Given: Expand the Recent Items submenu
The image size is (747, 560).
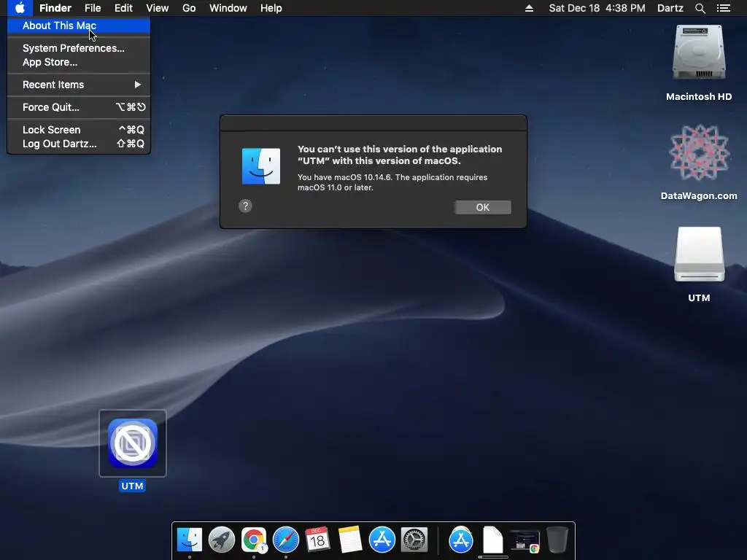Looking at the screenshot, I should pyautogui.click(x=79, y=85).
